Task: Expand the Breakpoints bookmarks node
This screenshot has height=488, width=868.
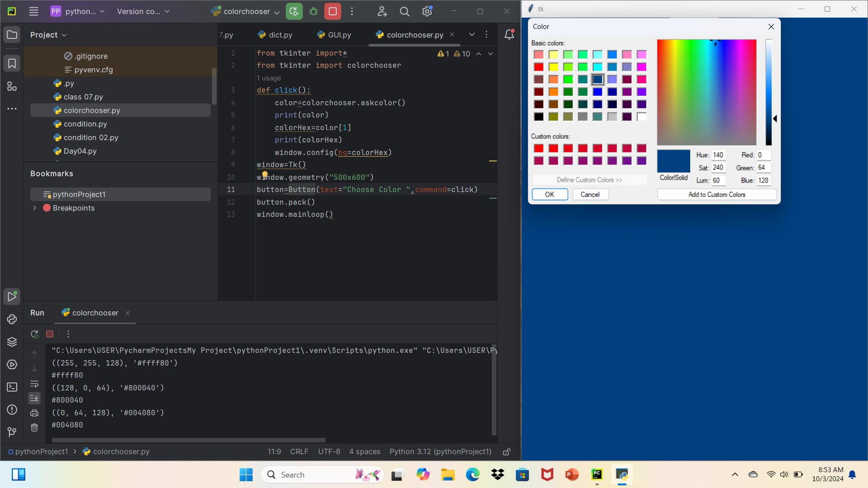Action: [34, 208]
